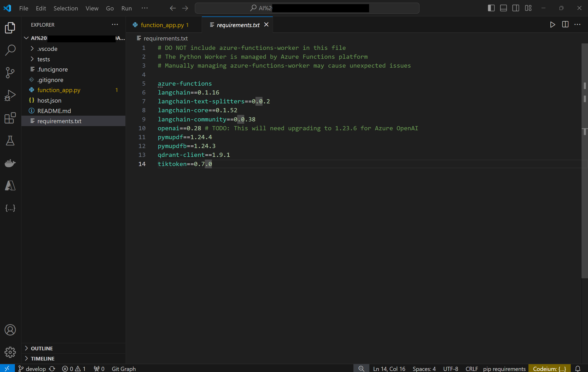Open the Source Control view icon
Screen dimensions: 588x372
click(10, 73)
